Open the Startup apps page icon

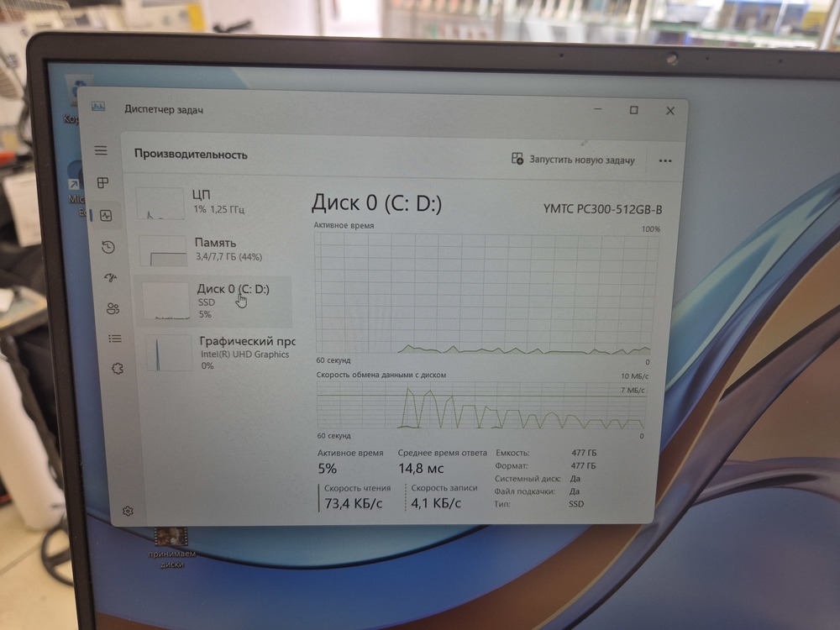tap(110, 277)
